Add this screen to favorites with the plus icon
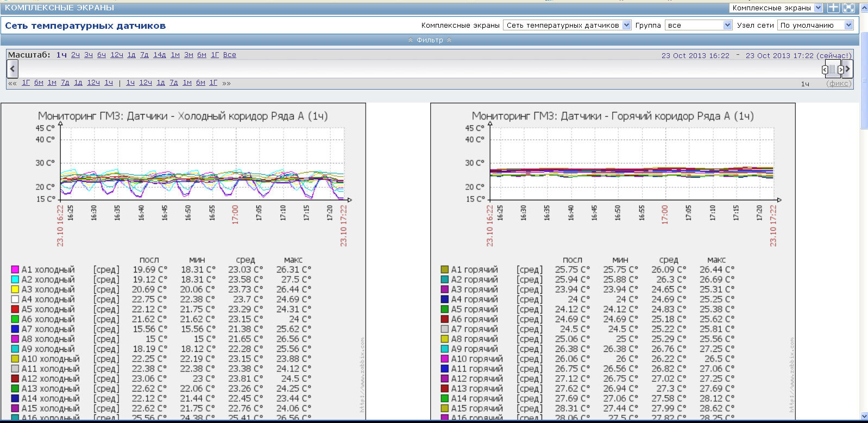 tap(834, 8)
